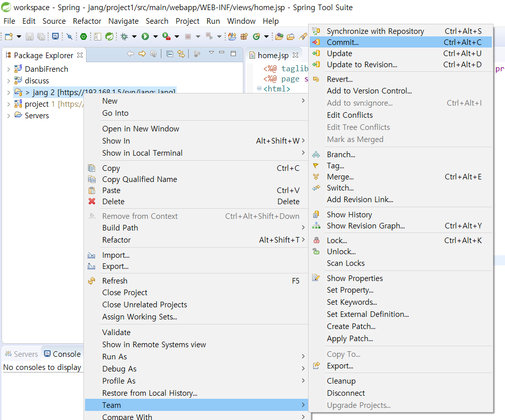Click Delete in the context menu
Screen dimensions: 505x420
coord(196,202)
